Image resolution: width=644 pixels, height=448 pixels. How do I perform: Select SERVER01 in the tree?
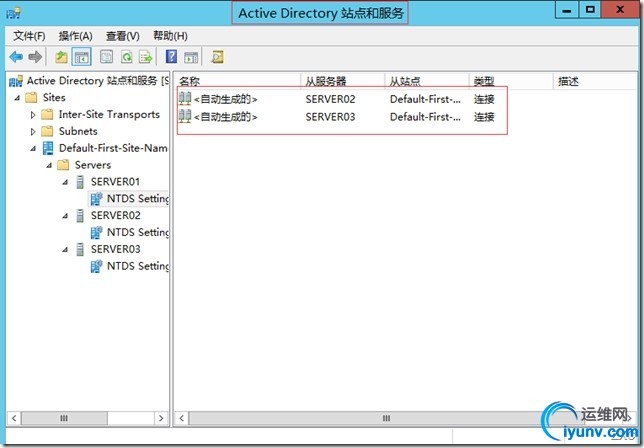115,181
